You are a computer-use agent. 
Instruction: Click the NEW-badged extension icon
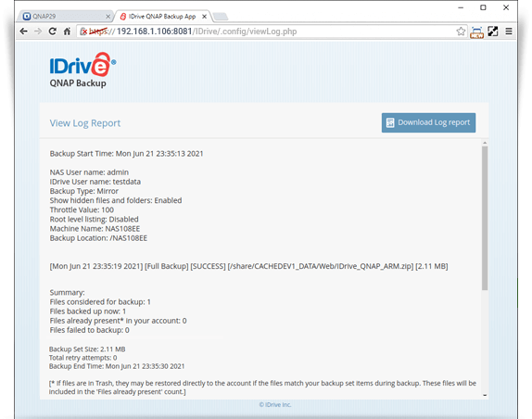point(476,32)
